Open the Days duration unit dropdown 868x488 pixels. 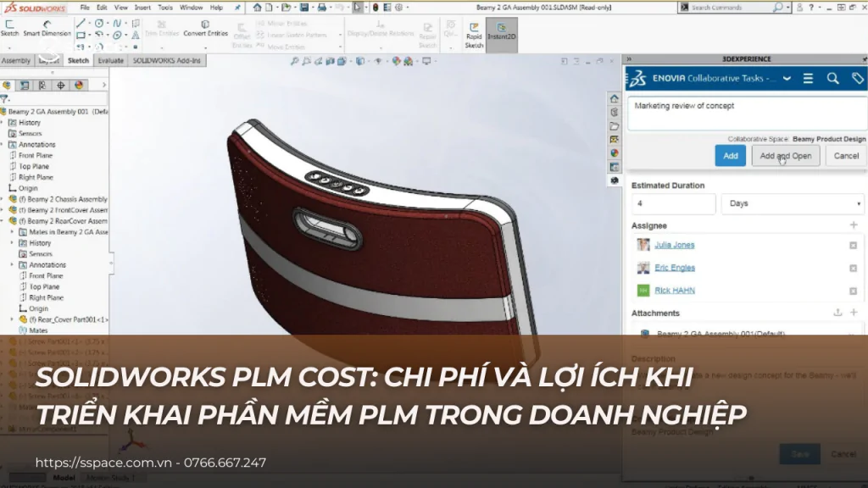point(793,203)
